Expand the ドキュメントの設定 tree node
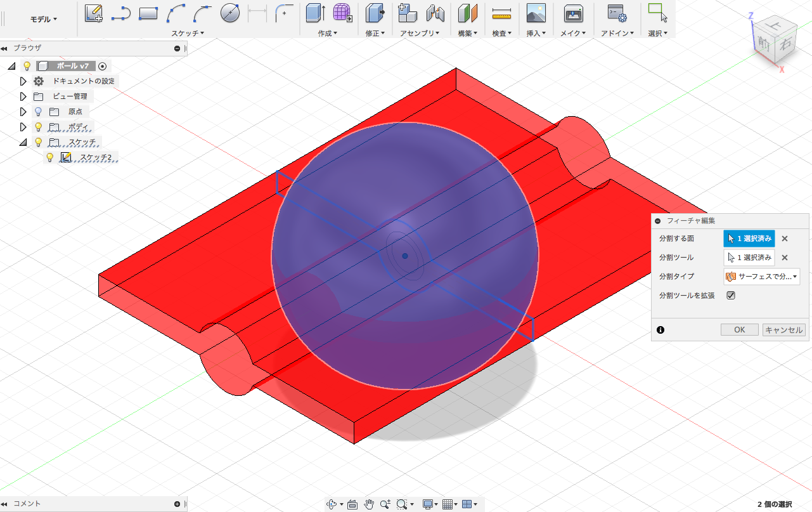The height and width of the screenshot is (512, 812). (x=23, y=81)
